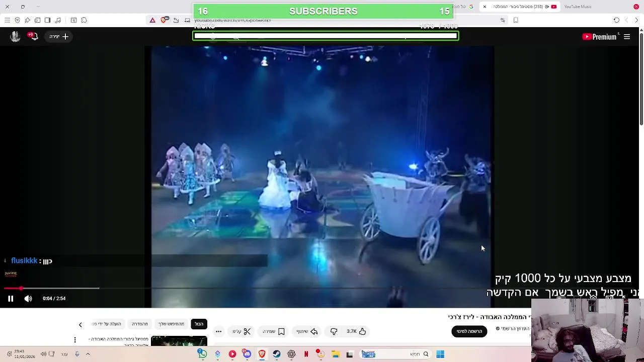This screenshot has width=644, height=362.
Task: Click the שיתוף share button
Action: click(x=307, y=331)
